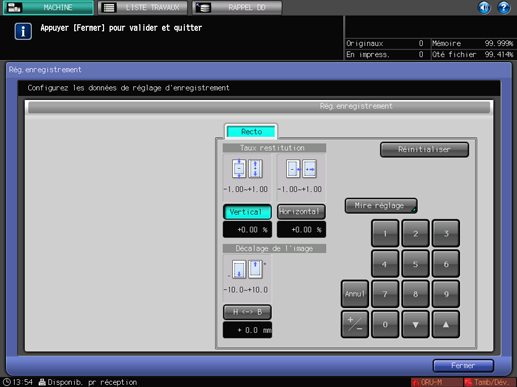Click the ORU-M status indicator
Image resolution: width=517 pixels, height=387 pixels.
click(x=436, y=382)
